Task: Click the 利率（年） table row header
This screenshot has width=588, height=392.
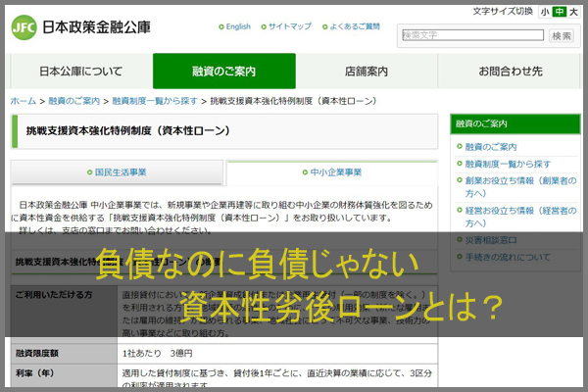Action: pyautogui.click(x=64, y=375)
